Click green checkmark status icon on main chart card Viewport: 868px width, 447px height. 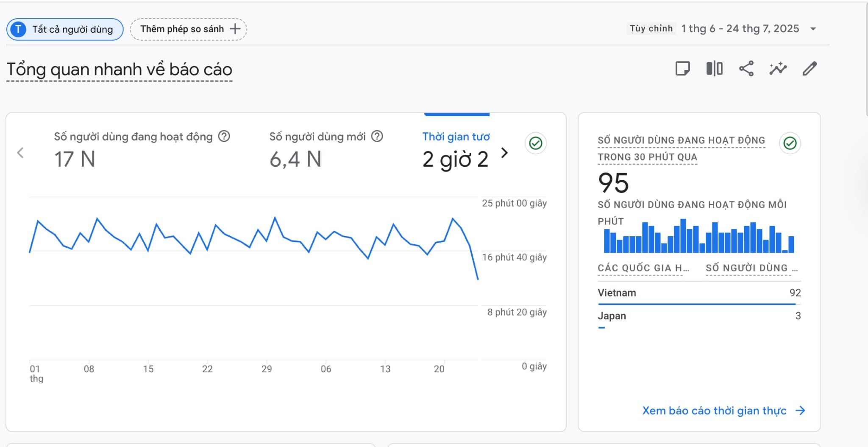536,143
